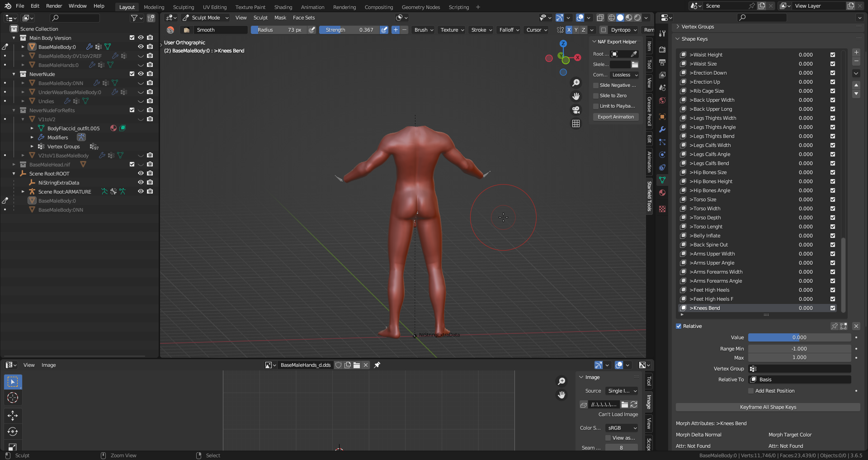868x460 pixels.
Task: Open the Output properties printer icon
Action: [662, 62]
